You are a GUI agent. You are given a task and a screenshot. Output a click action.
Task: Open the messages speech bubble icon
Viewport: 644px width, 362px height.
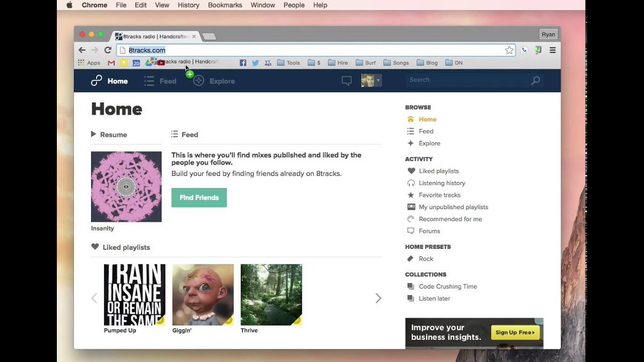347,81
